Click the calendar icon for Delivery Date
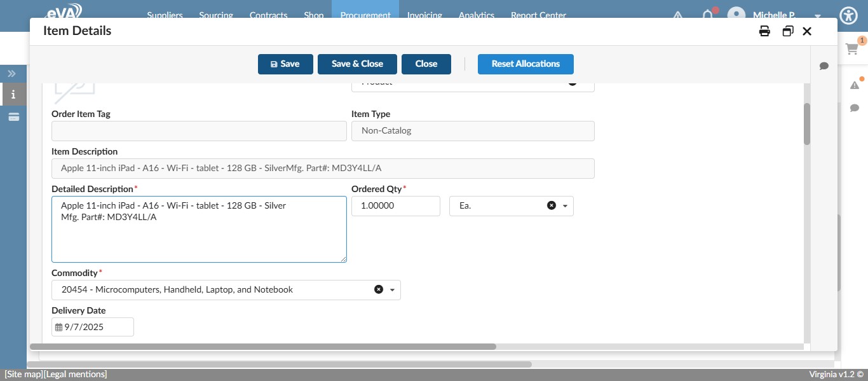This screenshot has width=868, height=381. coord(58,326)
